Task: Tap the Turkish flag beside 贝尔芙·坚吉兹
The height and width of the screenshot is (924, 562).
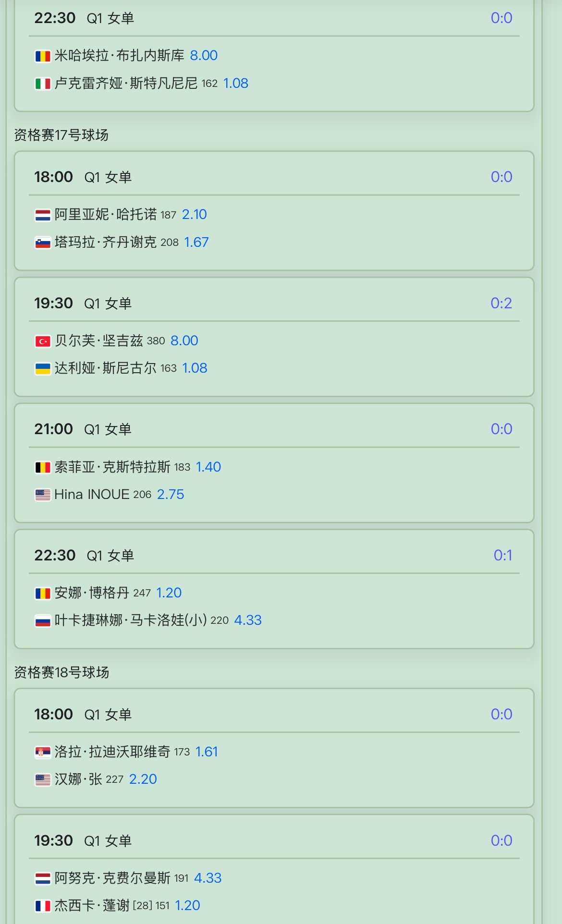Action: [43, 341]
